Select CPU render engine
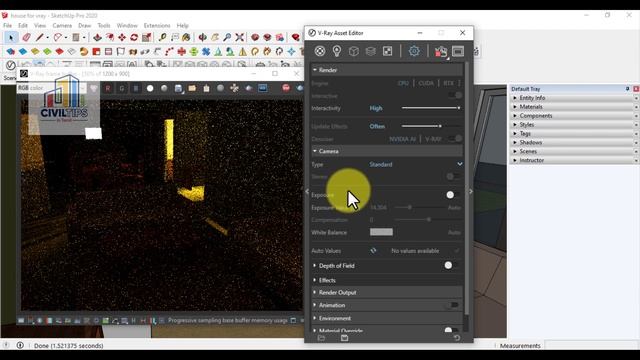This screenshot has height=360, width=640. click(x=403, y=83)
